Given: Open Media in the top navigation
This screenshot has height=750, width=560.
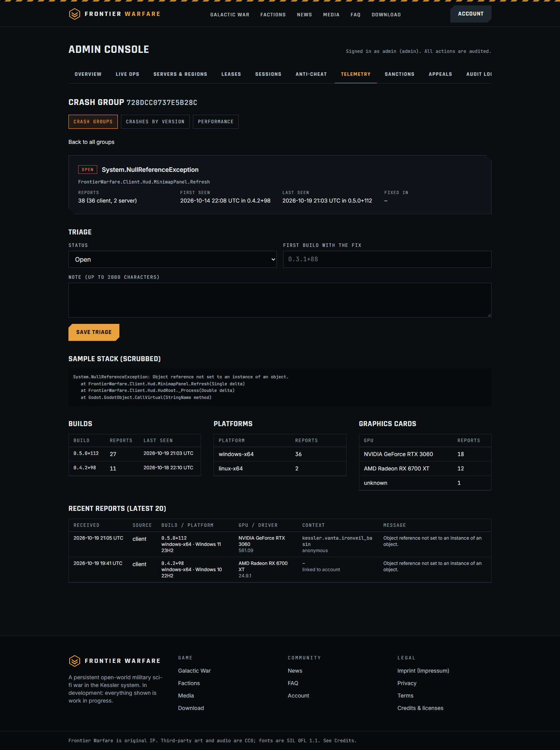Looking at the screenshot, I should tap(331, 15).
